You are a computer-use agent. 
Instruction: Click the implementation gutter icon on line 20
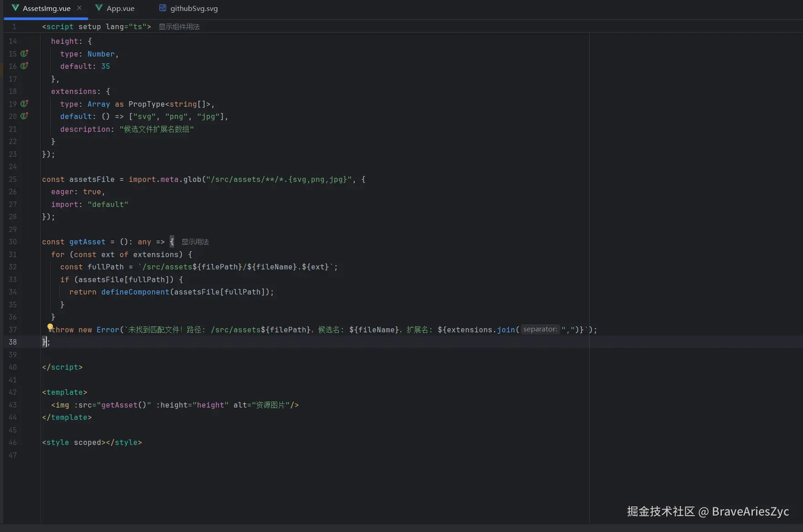point(25,116)
